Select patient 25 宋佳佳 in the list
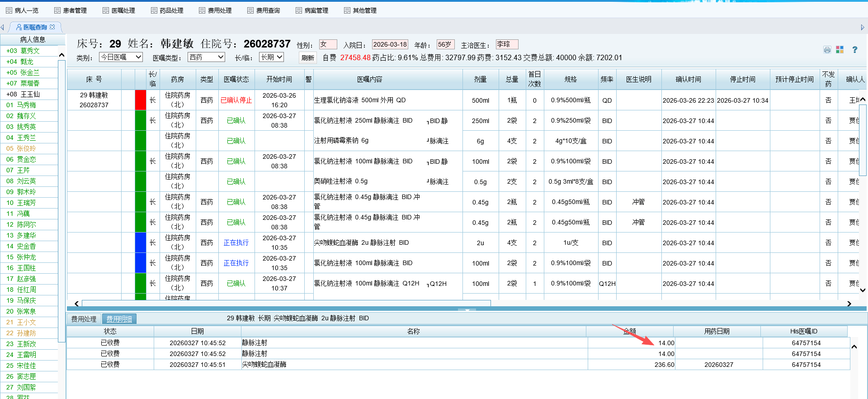The image size is (868, 399). click(29, 366)
